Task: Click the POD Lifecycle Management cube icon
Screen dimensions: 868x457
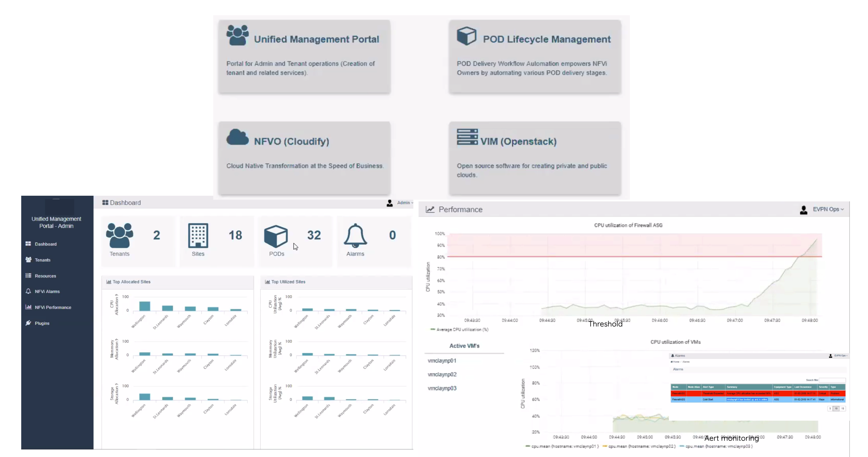Action: [466, 36]
